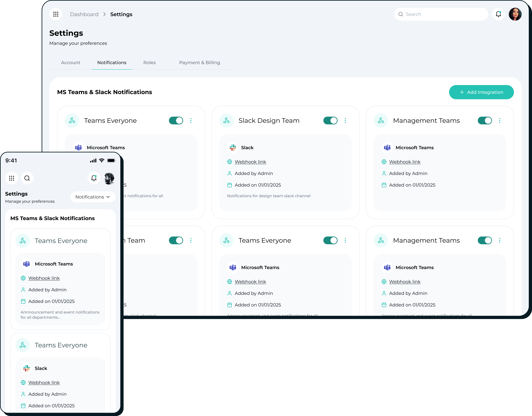Open top Management Teams kebab menu
Image resolution: width=532 pixels, height=416 pixels.
[x=499, y=121]
